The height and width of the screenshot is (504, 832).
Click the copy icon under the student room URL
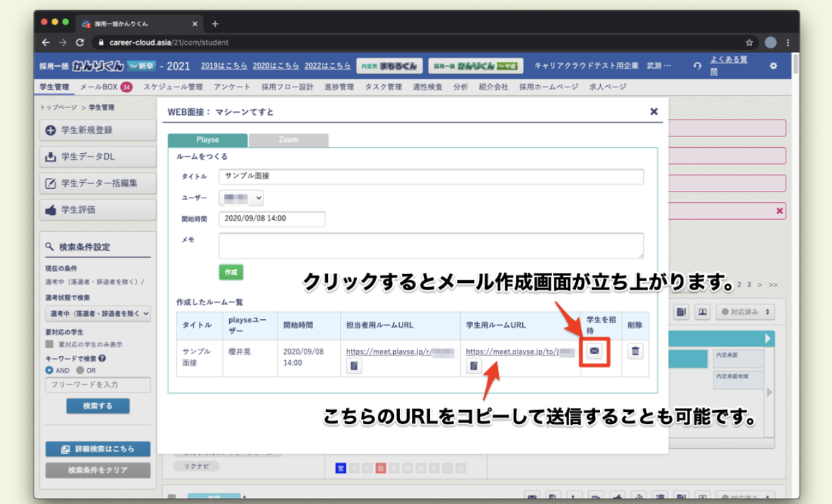coord(474,366)
